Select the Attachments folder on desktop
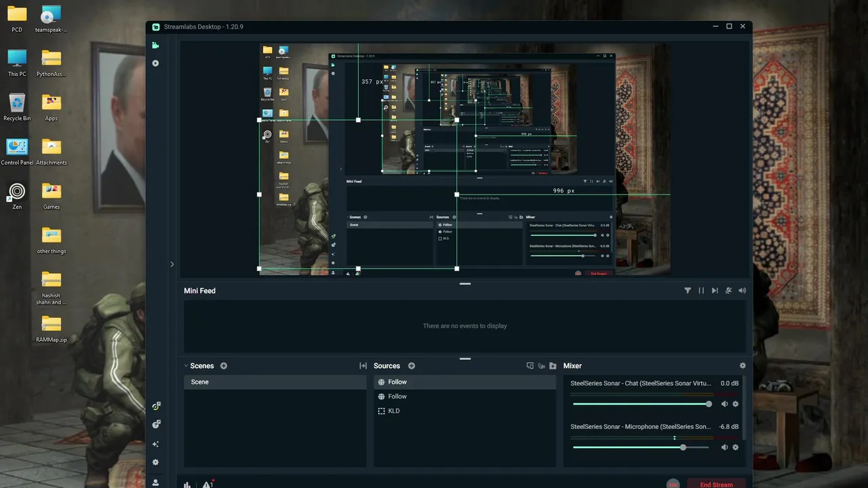Image resolution: width=868 pixels, height=488 pixels. click(x=52, y=152)
